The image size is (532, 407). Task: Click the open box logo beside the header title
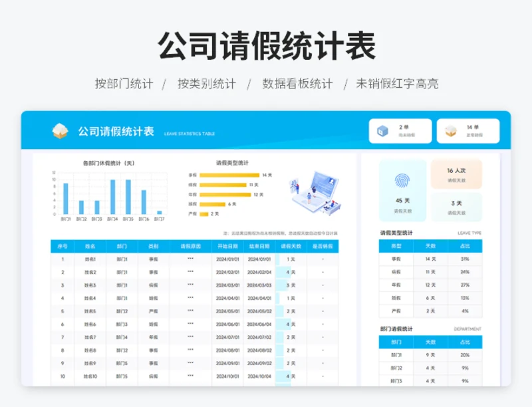click(x=60, y=131)
